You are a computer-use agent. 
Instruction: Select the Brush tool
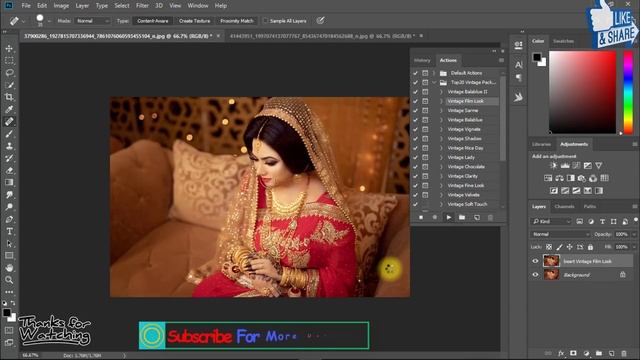tap(9, 134)
